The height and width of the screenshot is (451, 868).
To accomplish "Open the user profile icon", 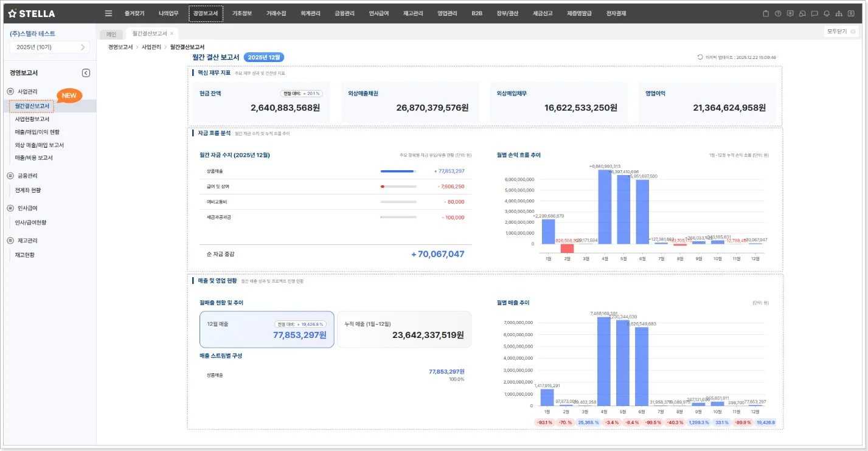I will click(851, 13).
